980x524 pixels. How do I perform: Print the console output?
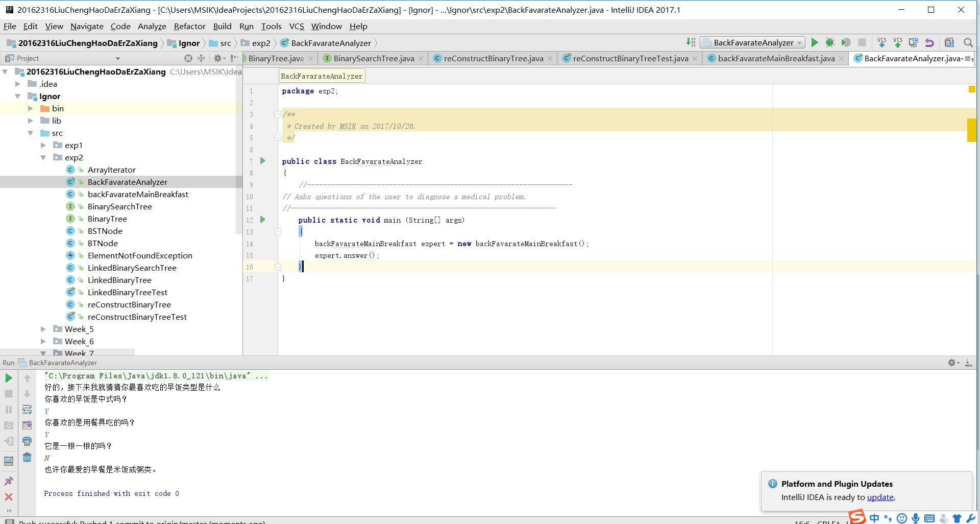click(x=27, y=441)
